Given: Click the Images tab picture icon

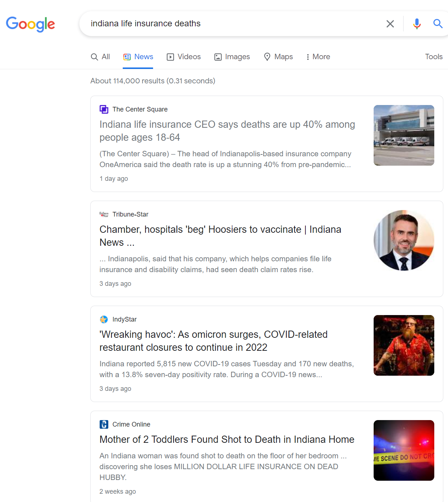Looking at the screenshot, I should (218, 57).
